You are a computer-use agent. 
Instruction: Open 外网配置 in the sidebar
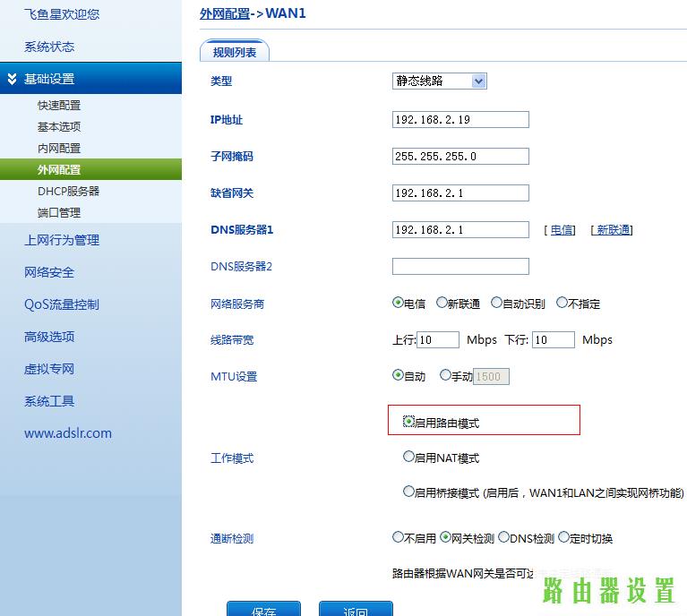pos(59,169)
